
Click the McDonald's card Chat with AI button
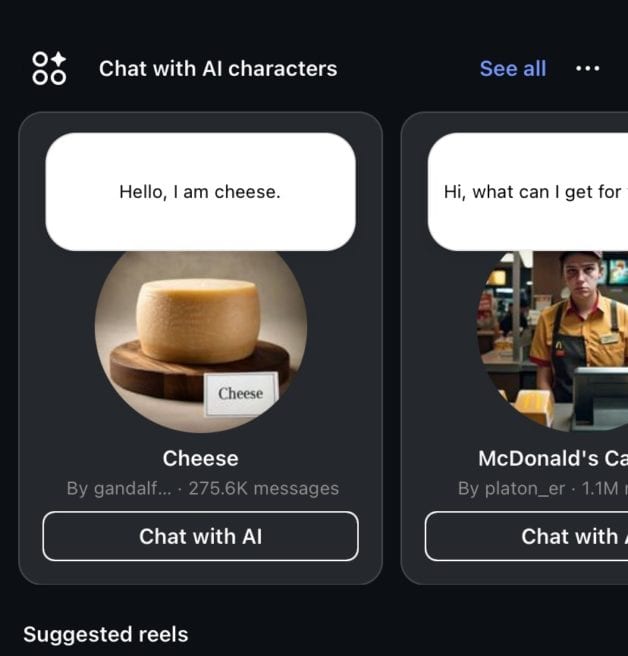pos(526,536)
